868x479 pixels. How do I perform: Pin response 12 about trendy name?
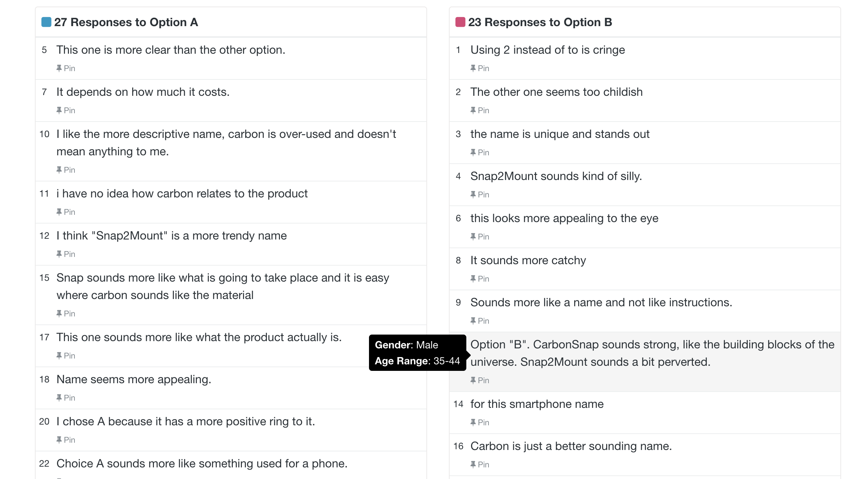66,254
